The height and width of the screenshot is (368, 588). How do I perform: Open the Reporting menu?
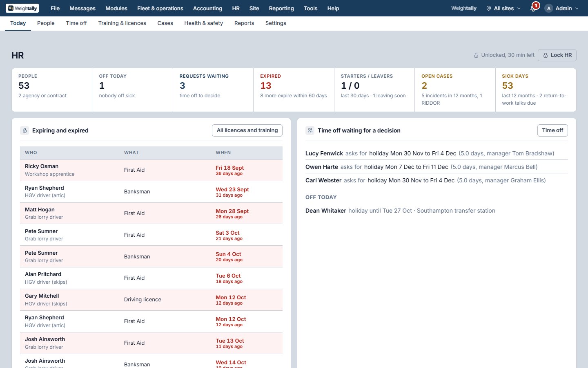[281, 8]
